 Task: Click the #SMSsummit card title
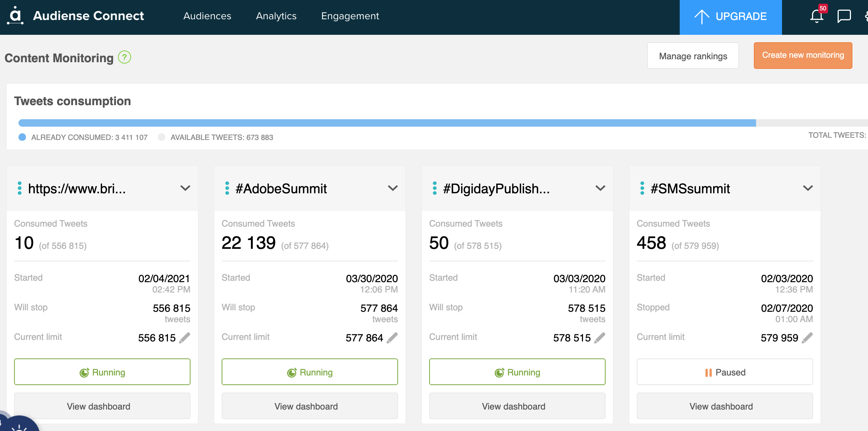pyautogui.click(x=690, y=188)
